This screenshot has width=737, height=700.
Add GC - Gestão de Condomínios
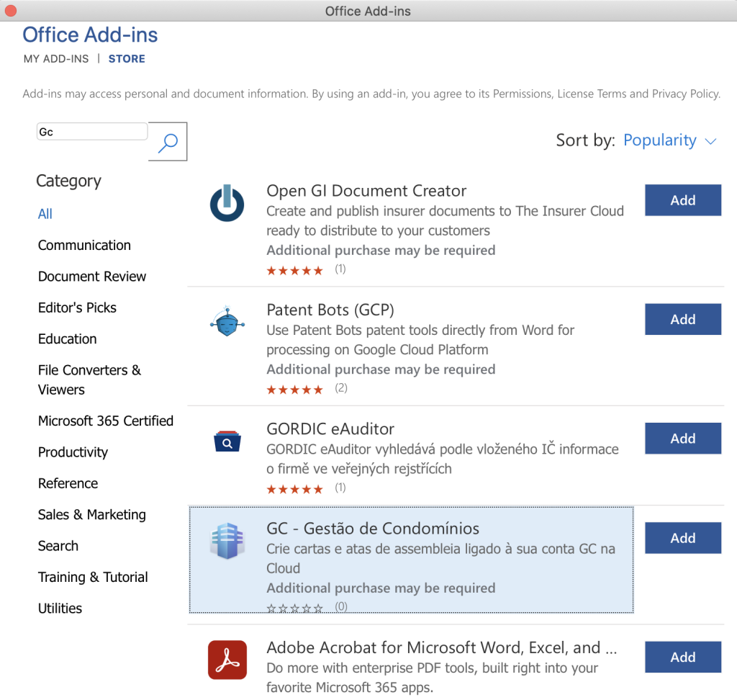tap(683, 538)
